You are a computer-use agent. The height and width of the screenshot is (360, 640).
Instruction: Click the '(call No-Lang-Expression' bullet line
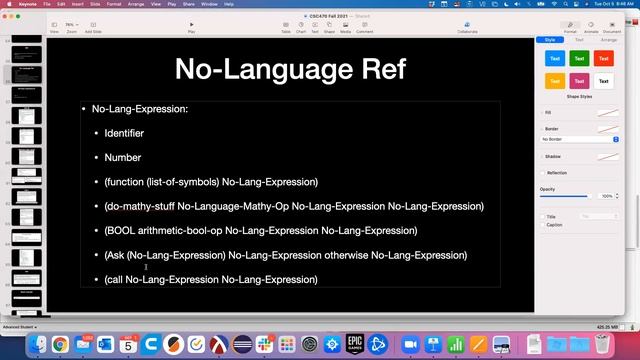point(211,280)
